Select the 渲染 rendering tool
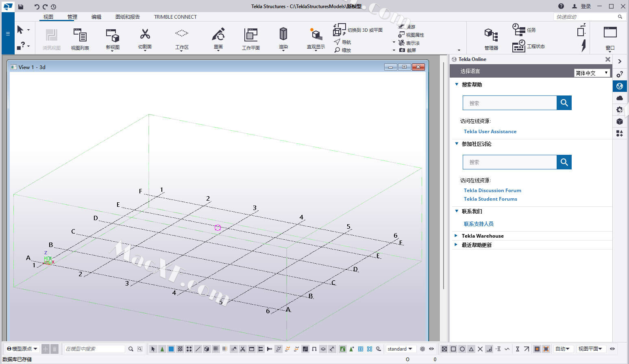629x364 pixels. (283, 34)
